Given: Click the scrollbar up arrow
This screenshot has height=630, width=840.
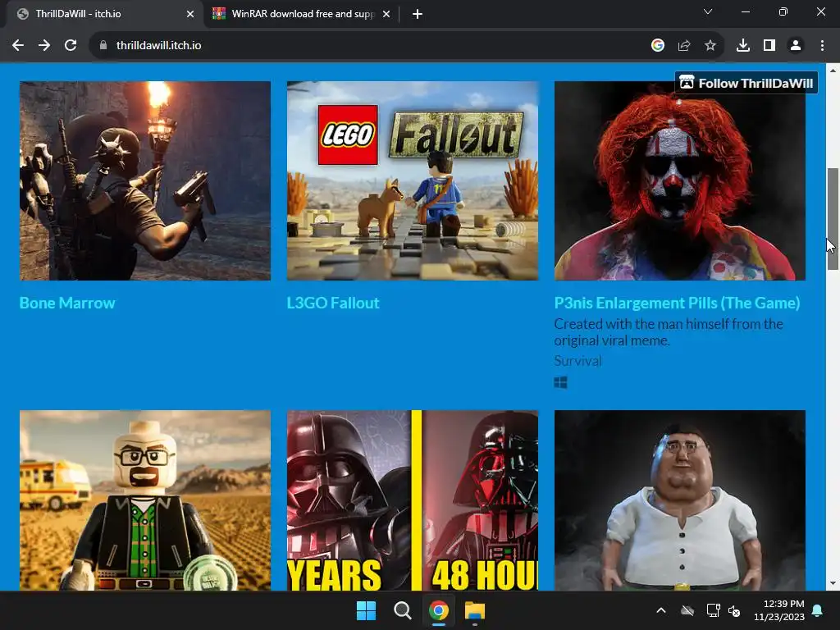Looking at the screenshot, I should tap(833, 71).
